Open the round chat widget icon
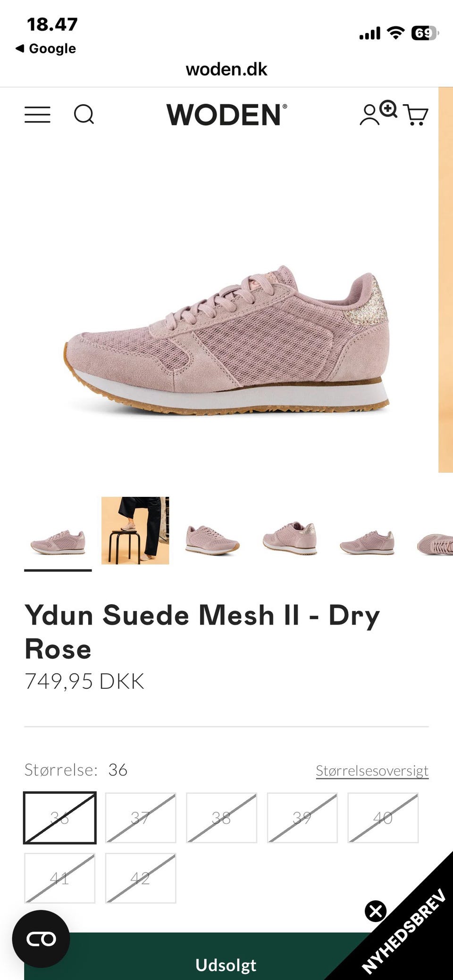Viewport: 453px width, 980px height. click(x=41, y=939)
